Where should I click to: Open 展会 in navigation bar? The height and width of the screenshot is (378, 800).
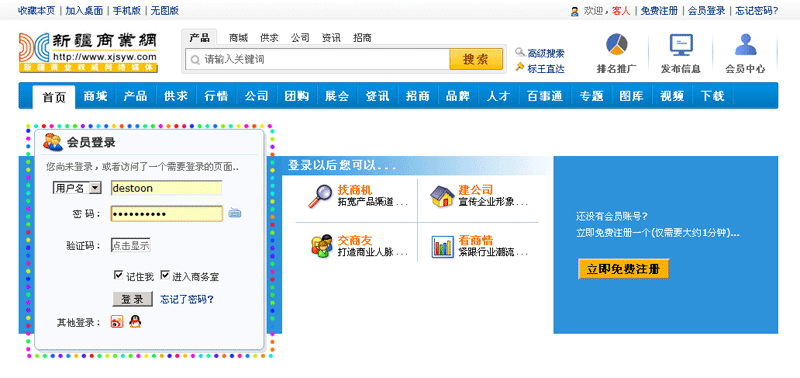pyautogui.click(x=337, y=96)
